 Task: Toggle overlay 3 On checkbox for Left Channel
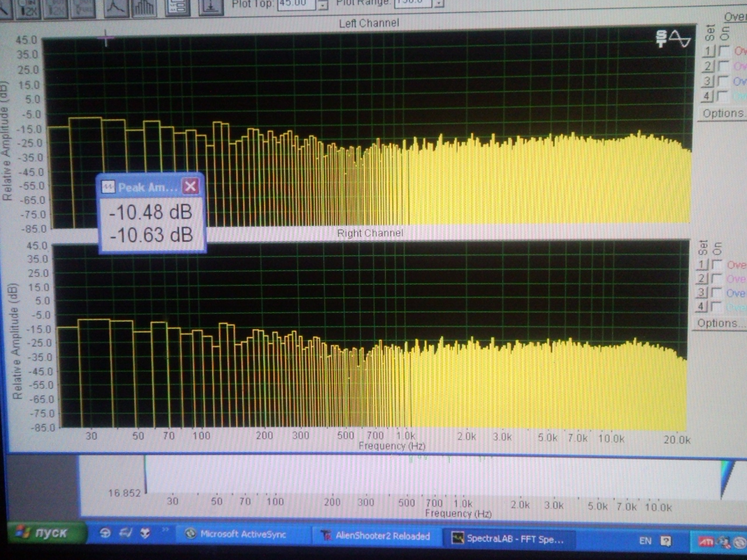724,81
